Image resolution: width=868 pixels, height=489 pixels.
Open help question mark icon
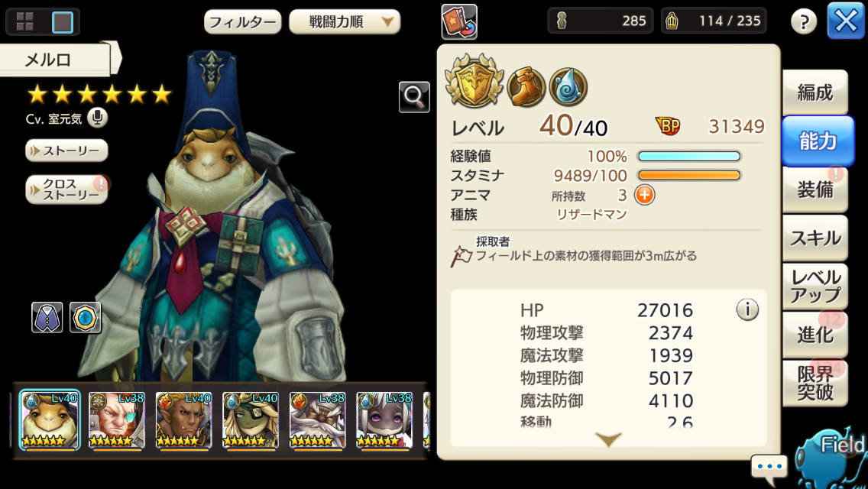point(804,21)
